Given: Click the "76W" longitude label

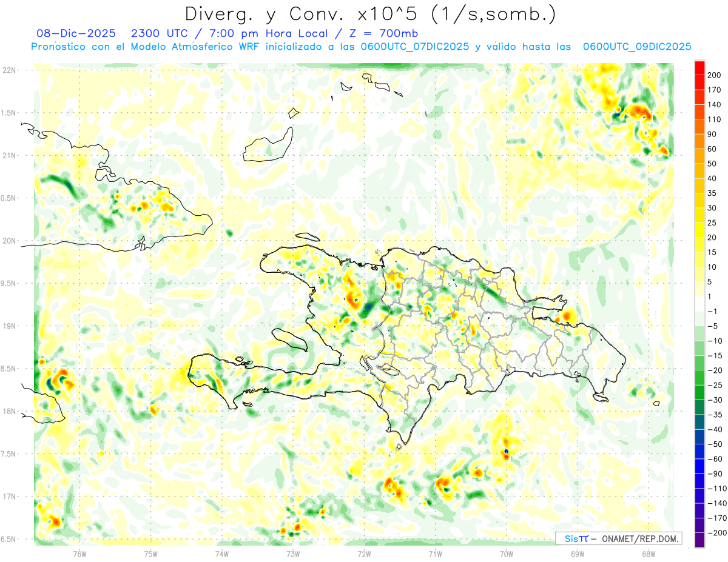Looking at the screenshot, I should pyautogui.click(x=79, y=553).
